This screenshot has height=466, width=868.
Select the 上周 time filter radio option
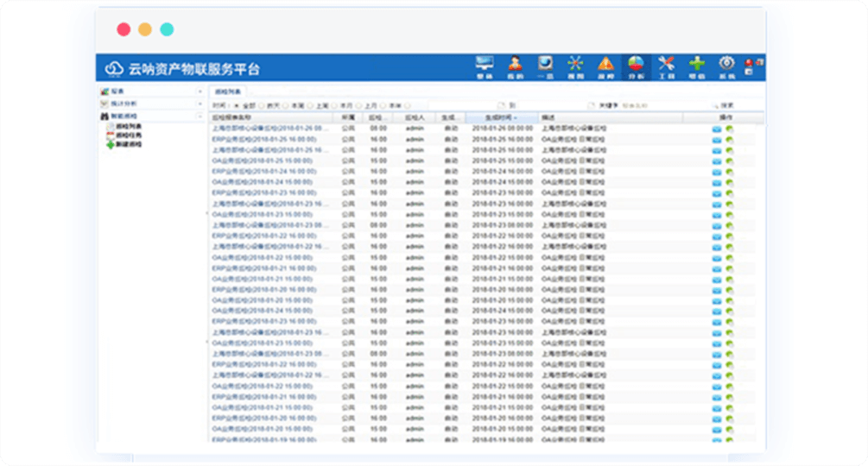311,105
